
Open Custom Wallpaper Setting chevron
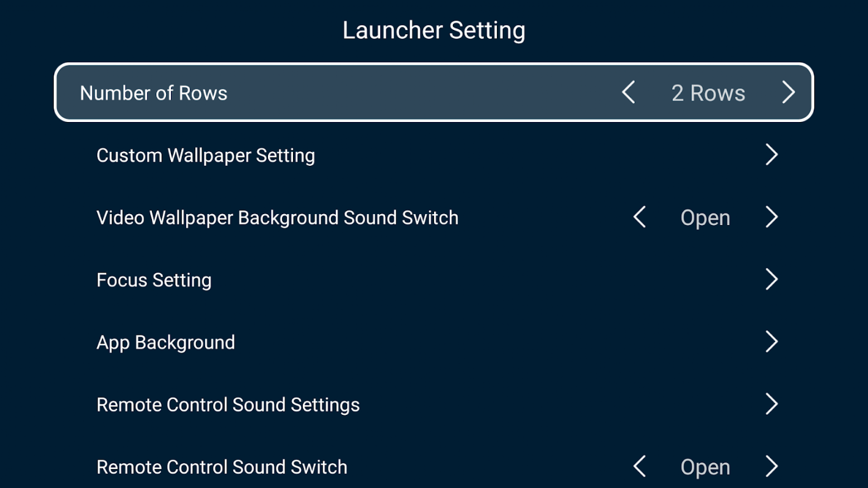772,155
